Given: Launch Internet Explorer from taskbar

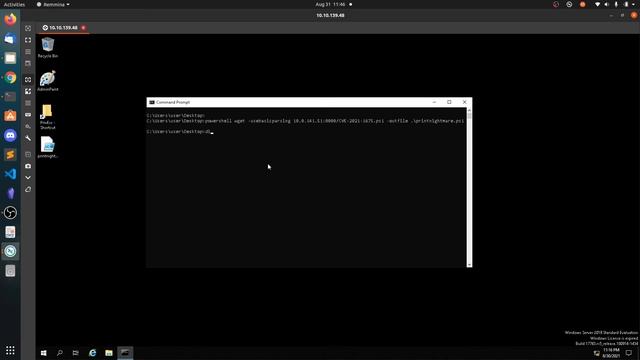Looking at the screenshot, I should click(x=93, y=353).
